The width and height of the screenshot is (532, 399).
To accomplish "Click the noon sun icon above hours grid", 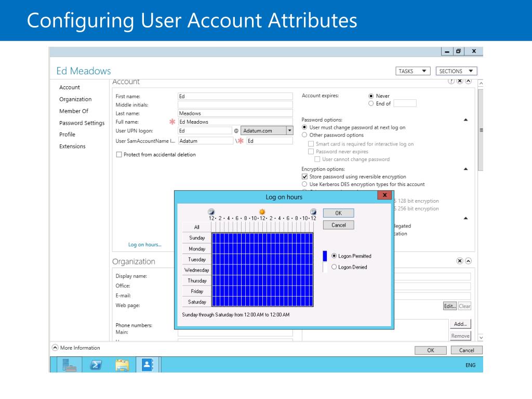I will point(262,212).
